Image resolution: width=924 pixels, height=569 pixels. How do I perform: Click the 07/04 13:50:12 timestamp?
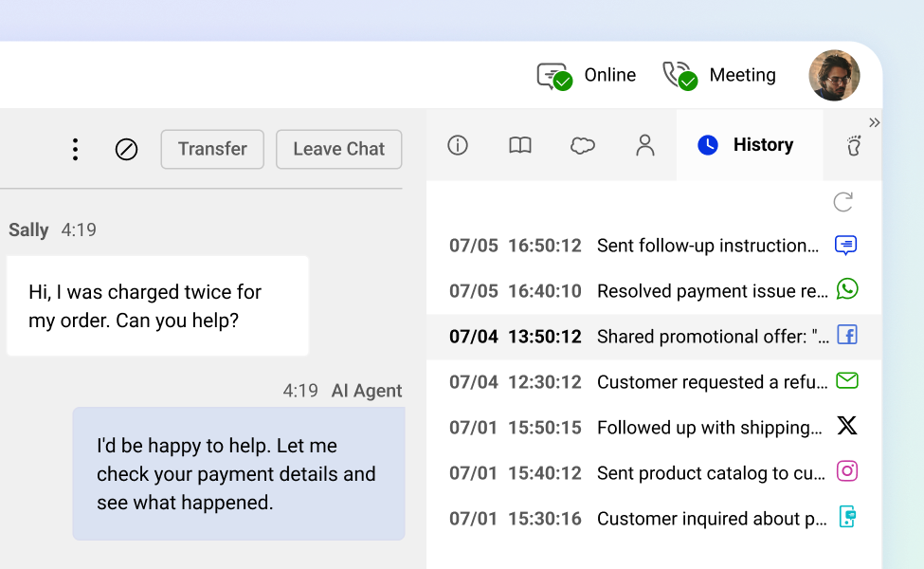pos(515,336)
